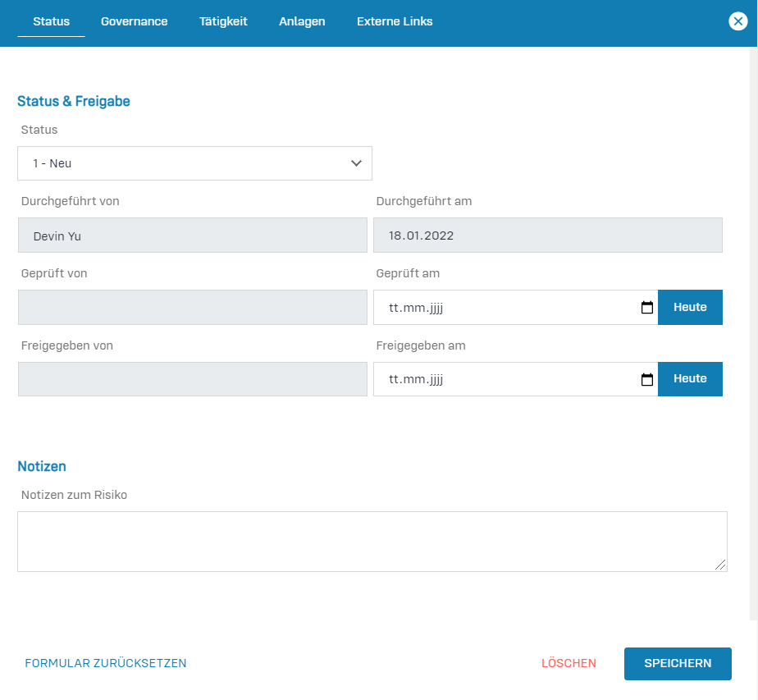Click the Durchgeführt von field showing Devin Yu
The image size is (758, 700).
[192, 236]
